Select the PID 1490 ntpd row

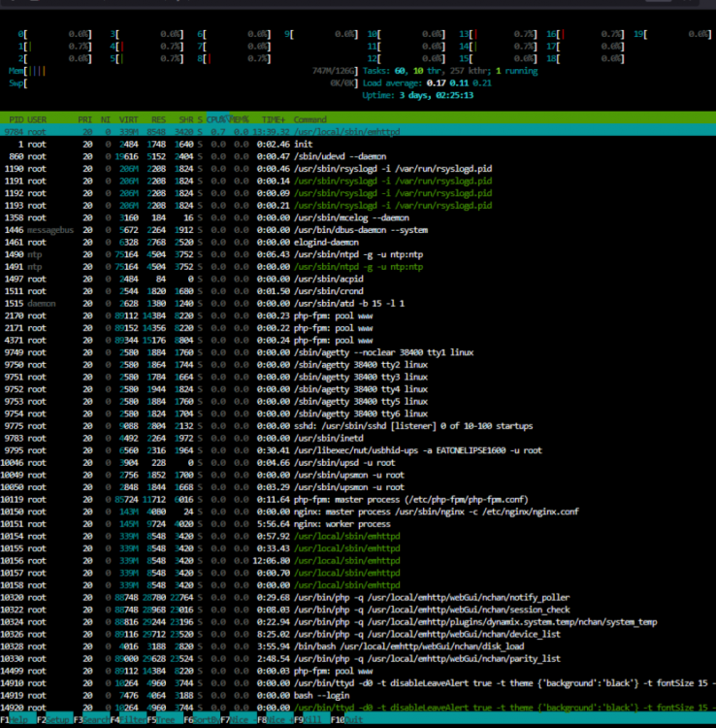358,254
